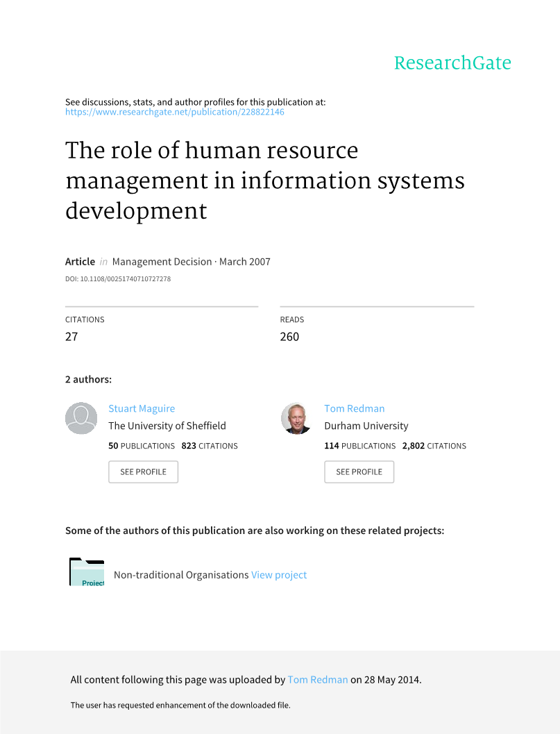Screen dimensions: 560x734
Task: Click Tom Redman's profile photo
Action: click(296, 418)
